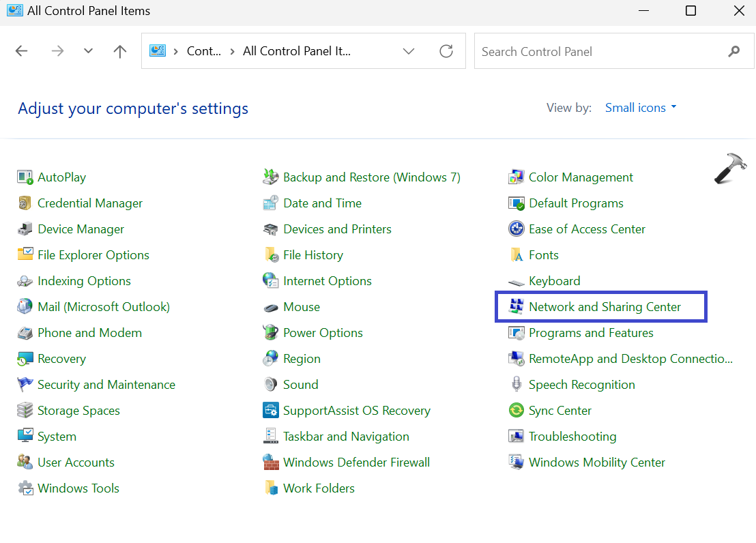Click the Power Options icon

tap(271, 333)
